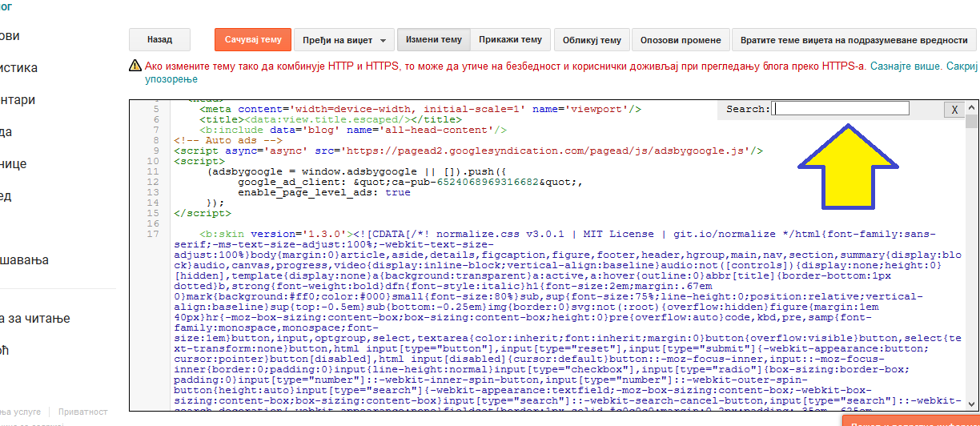Viewport: 980px width, 426px height.
Task: Open sidebar item ending 'шавања'
Action: pos(25,260)
